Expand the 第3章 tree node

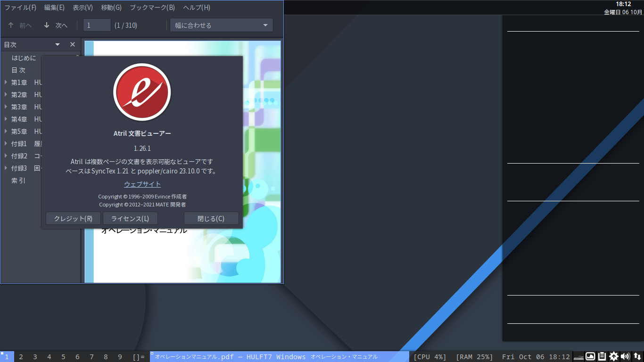[x=6, y=107]
